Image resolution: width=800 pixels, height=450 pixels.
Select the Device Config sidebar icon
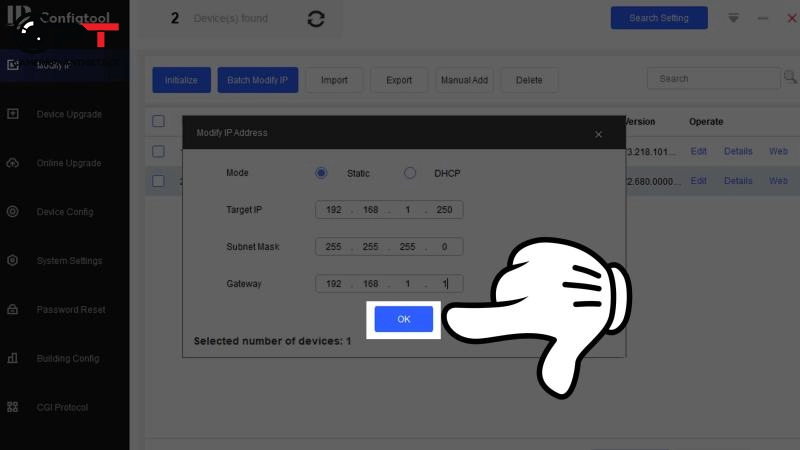tap(13, 212)
